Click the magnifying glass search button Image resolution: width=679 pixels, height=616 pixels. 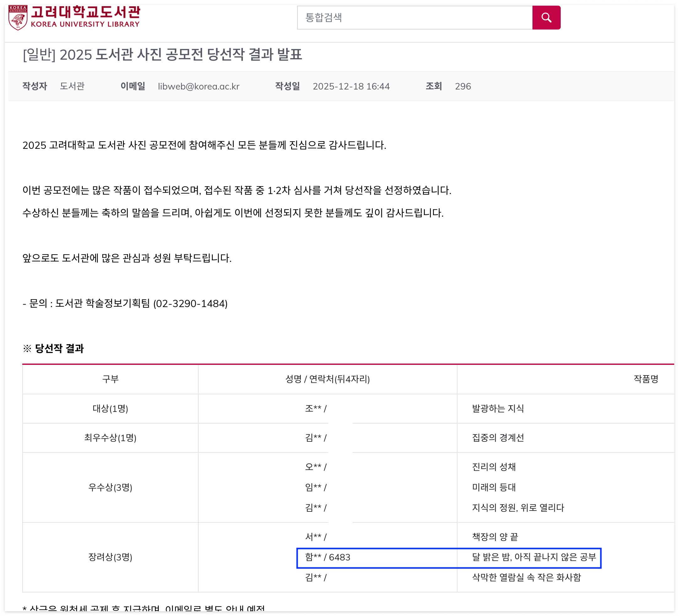pos(546,18)
